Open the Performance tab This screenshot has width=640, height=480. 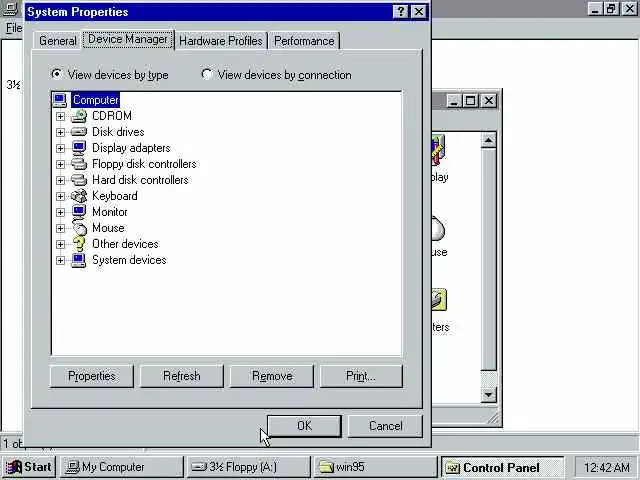click(x=304, y=41)
